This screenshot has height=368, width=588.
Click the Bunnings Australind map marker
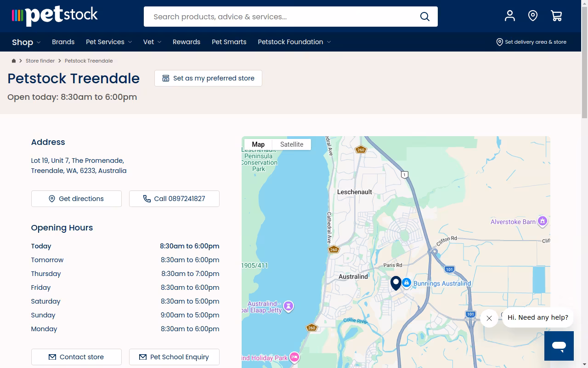406,283
